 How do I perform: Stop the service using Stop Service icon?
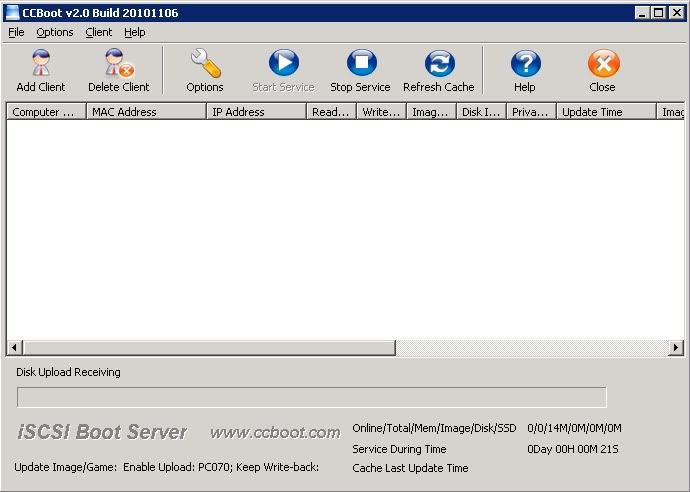click(x=362, y=63)
